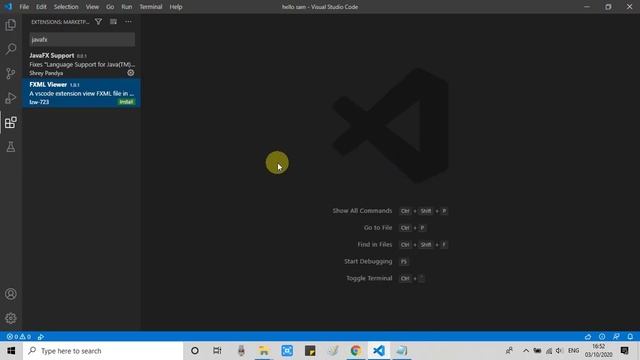Click the cloud sync icon in status bar
This screenshot has width=640, height=360.
click(588, 337)
